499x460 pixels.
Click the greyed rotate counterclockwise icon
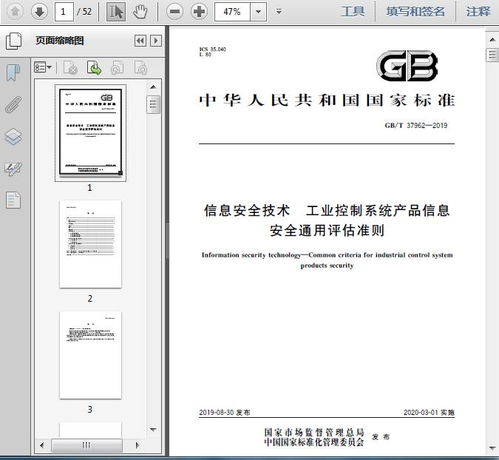117,68
